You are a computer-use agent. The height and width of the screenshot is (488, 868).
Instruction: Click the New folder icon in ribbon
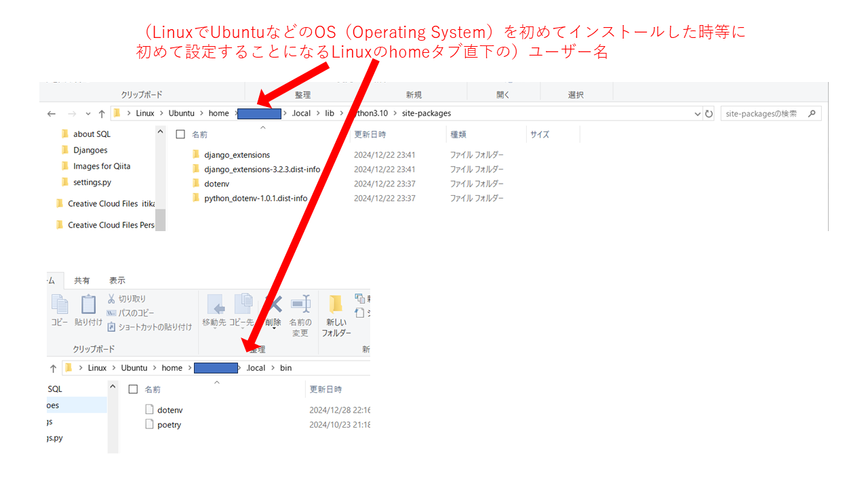[x=336, y=304]
